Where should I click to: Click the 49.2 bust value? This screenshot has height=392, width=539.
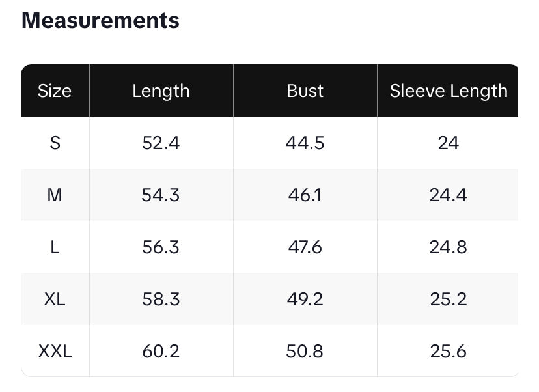305,299
